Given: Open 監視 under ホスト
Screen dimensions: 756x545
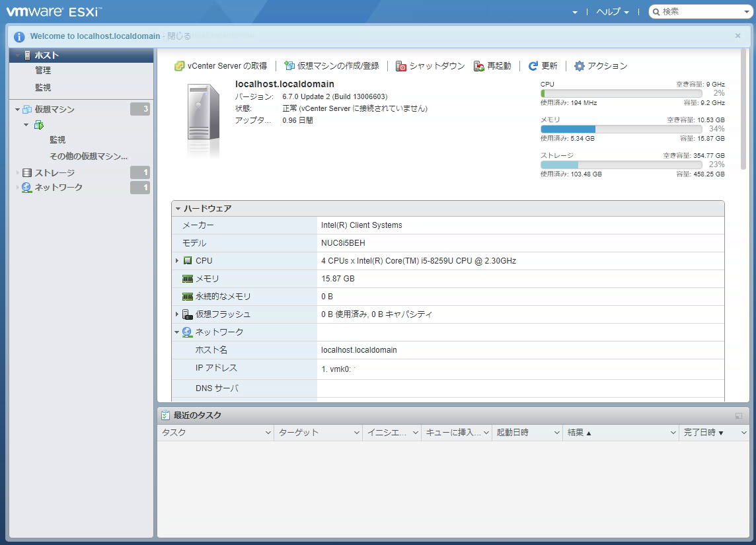Looking at the screenshot, I should pos(43,88).
